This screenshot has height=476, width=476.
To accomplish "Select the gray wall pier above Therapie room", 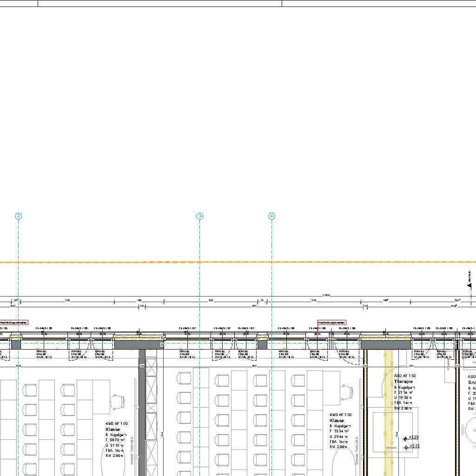I will [x=385, y=344].
